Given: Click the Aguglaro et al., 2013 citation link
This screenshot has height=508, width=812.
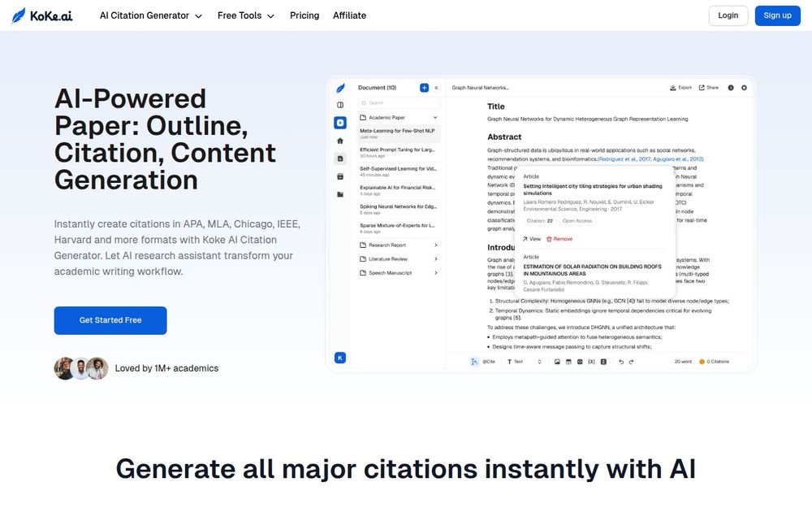Looking at the screenshot, I should point(678,159).
